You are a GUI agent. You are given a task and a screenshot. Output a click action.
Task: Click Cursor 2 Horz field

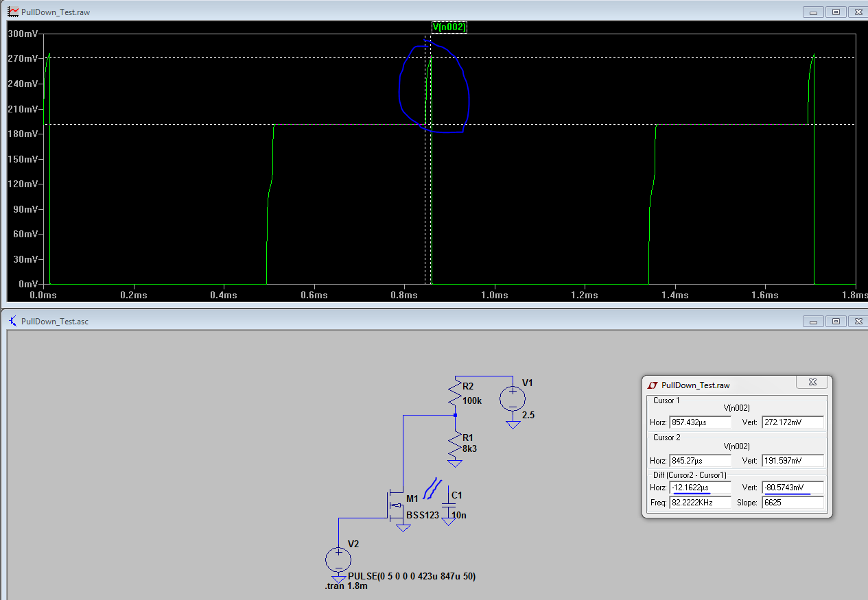[699, 460]
